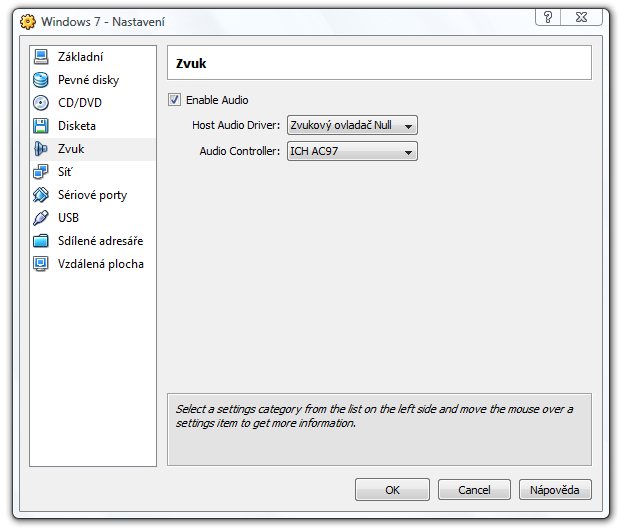Click the Enable Audio label text
The width and height of the screenshot is (622, 529).
click(x=217, y=100)
